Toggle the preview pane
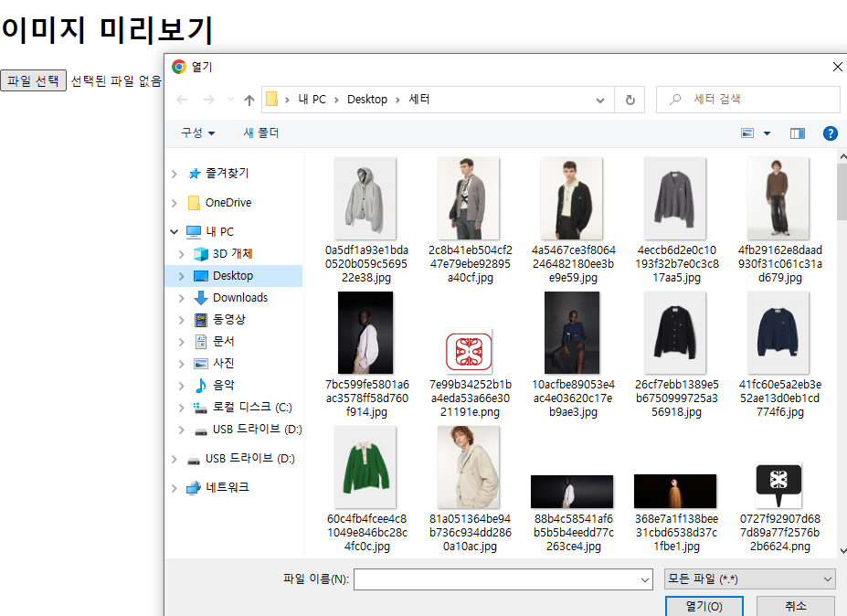 tap(798, 133)
